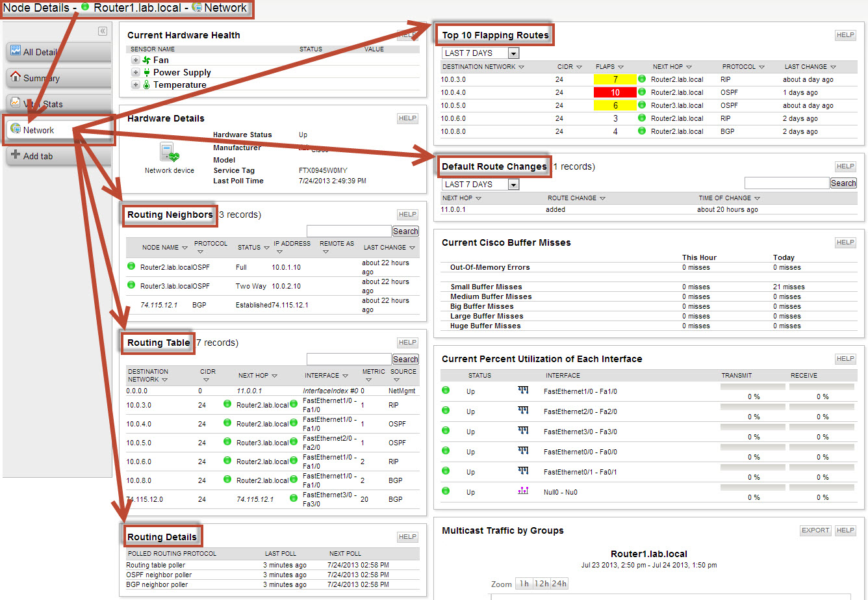Click green status icon for flapping route 10.0.4.0

pyautogui.click(x=642, y=92)
